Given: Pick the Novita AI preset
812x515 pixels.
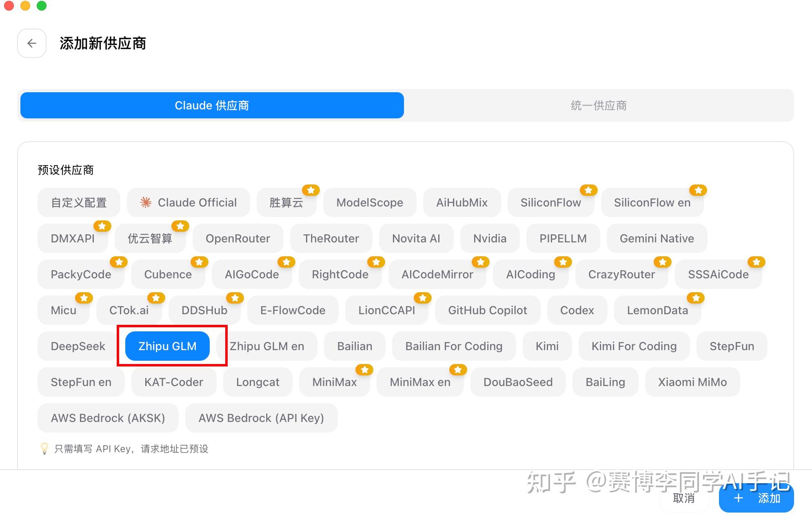Looking at the screenshot, I should click(416, 238).
